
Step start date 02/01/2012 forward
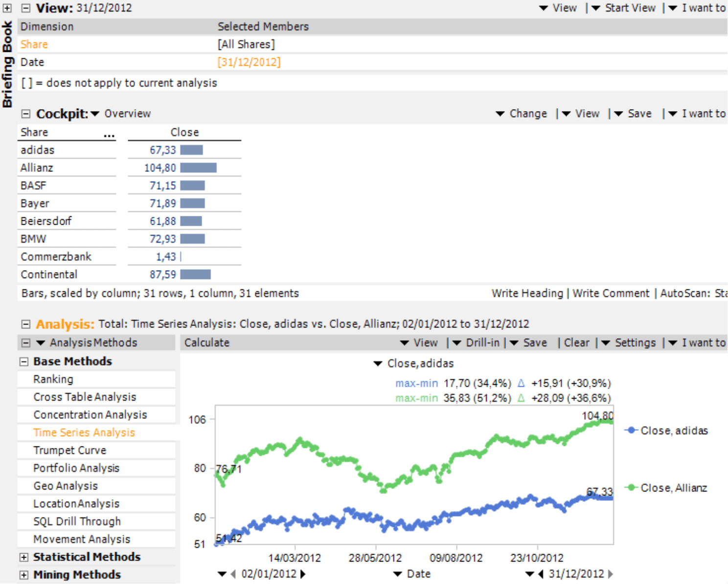303,574
